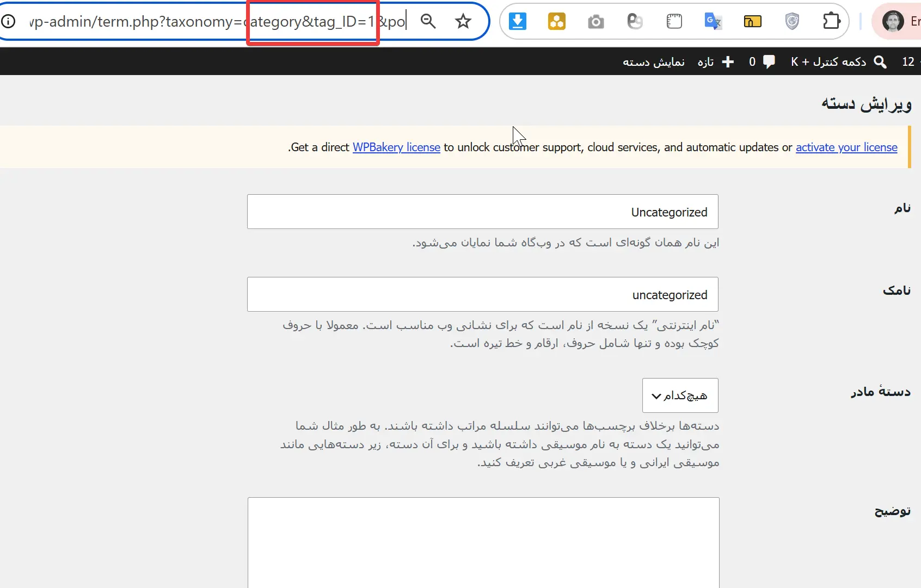Open the Extensions puzzle piece menu
This screenshot has width=921, height=588.
tap(831, 22)
